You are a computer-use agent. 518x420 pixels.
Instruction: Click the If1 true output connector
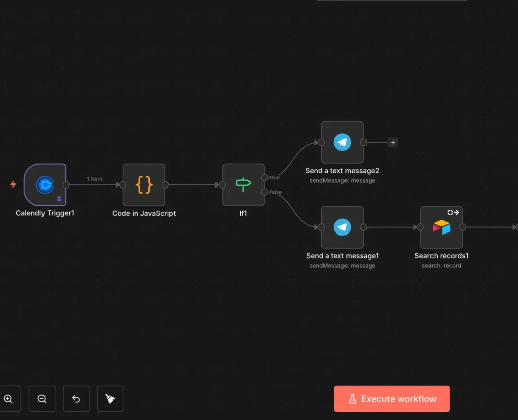click(x=265, y=178)
